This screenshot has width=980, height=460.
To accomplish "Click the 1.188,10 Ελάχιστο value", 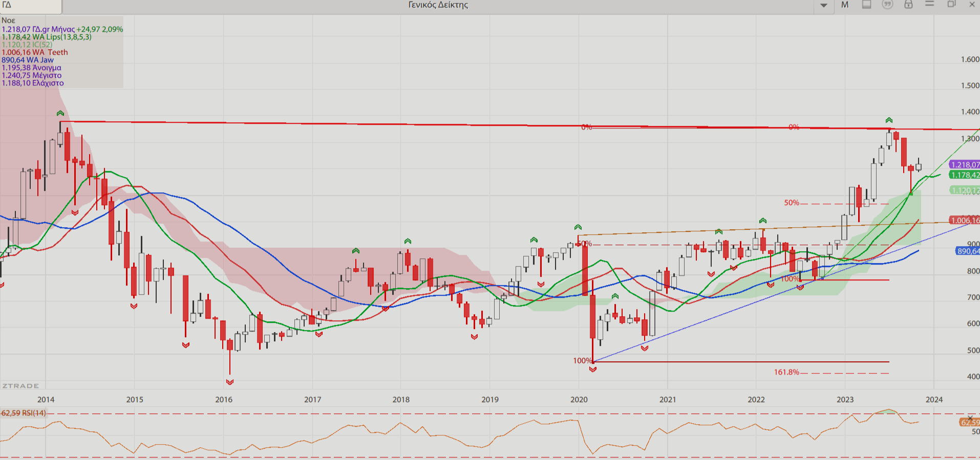I will pos(33,83).
